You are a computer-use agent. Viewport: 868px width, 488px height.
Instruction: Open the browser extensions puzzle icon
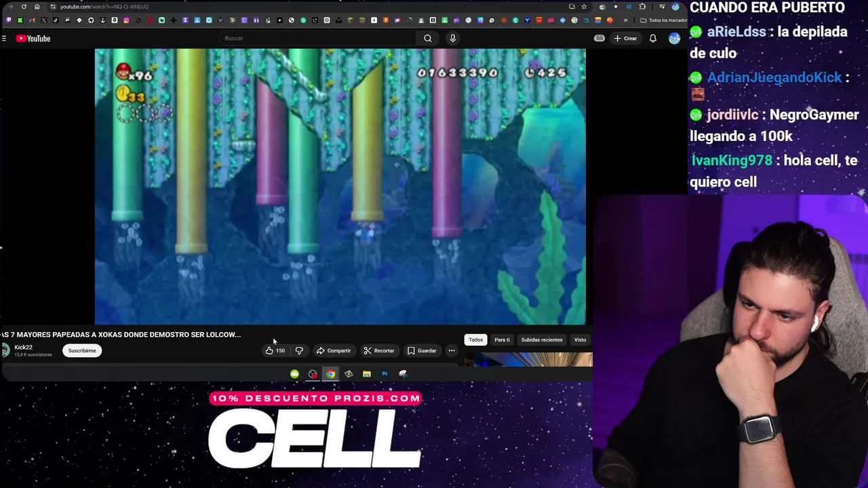[642, 7]
